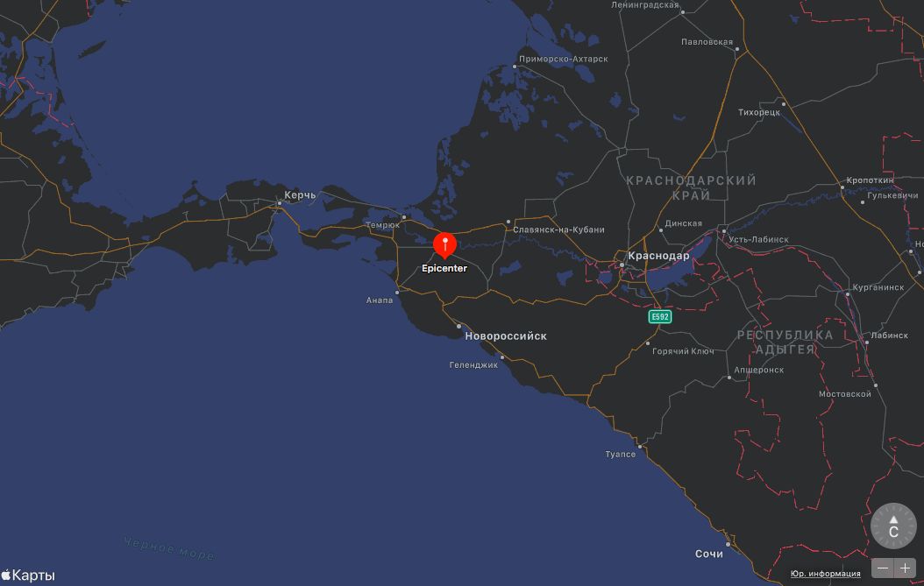
Task: Click the green E592 highway shield
Action: click(660, 316)
